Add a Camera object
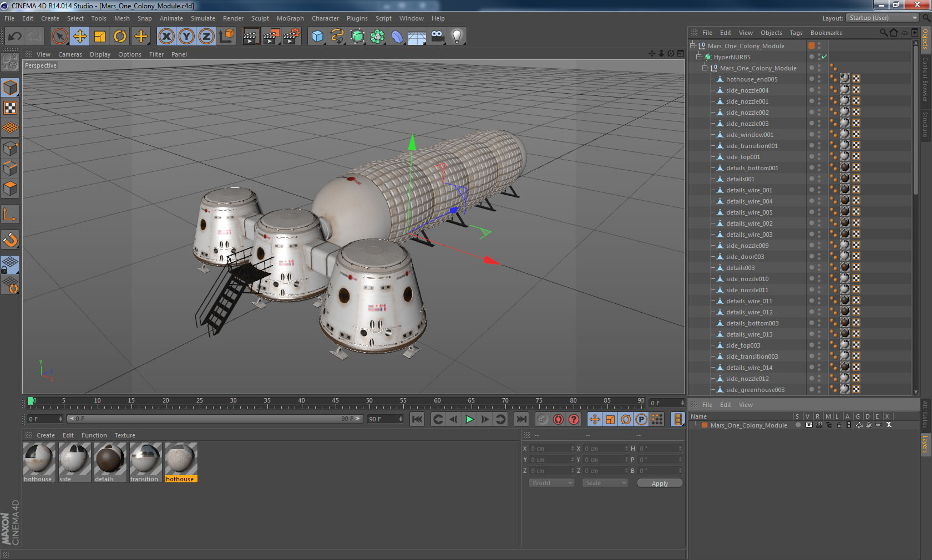Screen dimensions: 932x560 [437, 37]
